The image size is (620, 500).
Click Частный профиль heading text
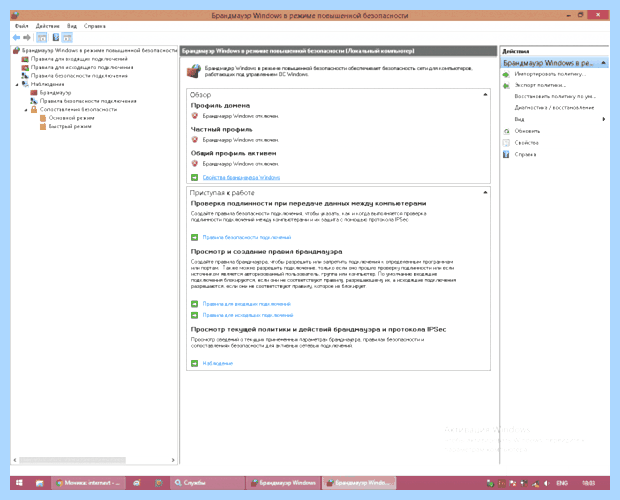pyautogui.click(x=221, y=129)
